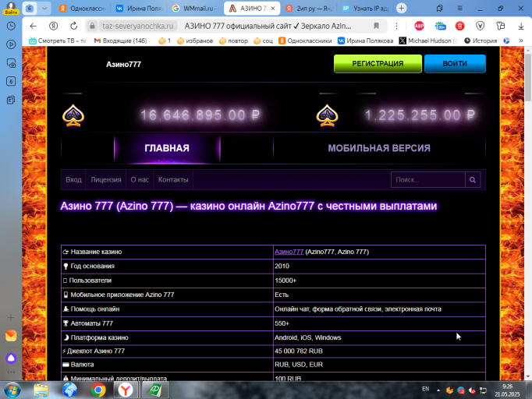
Task: Click the EN language indicator
Action: pyautogui.click(x=425, y=389)
